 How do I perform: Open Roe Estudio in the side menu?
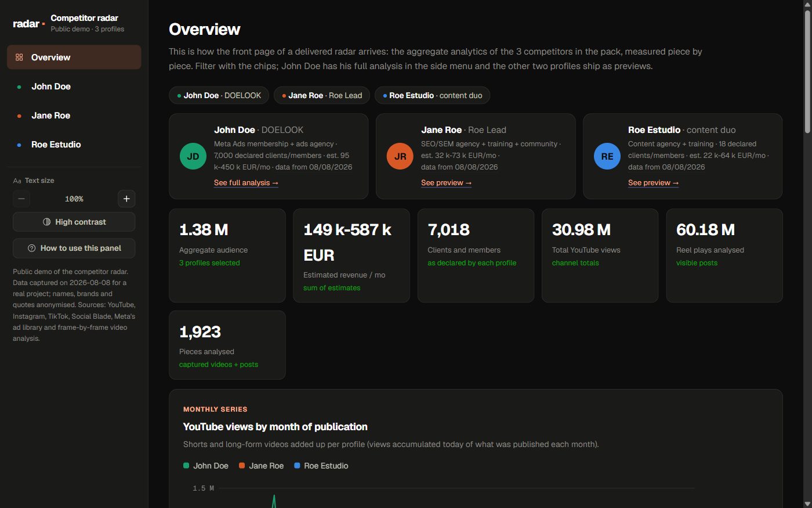[x=74, y=145]
